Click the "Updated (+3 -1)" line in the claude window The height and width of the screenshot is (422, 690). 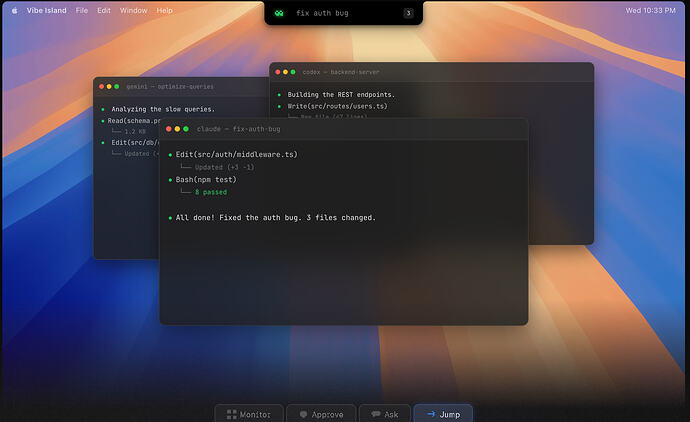224,167
